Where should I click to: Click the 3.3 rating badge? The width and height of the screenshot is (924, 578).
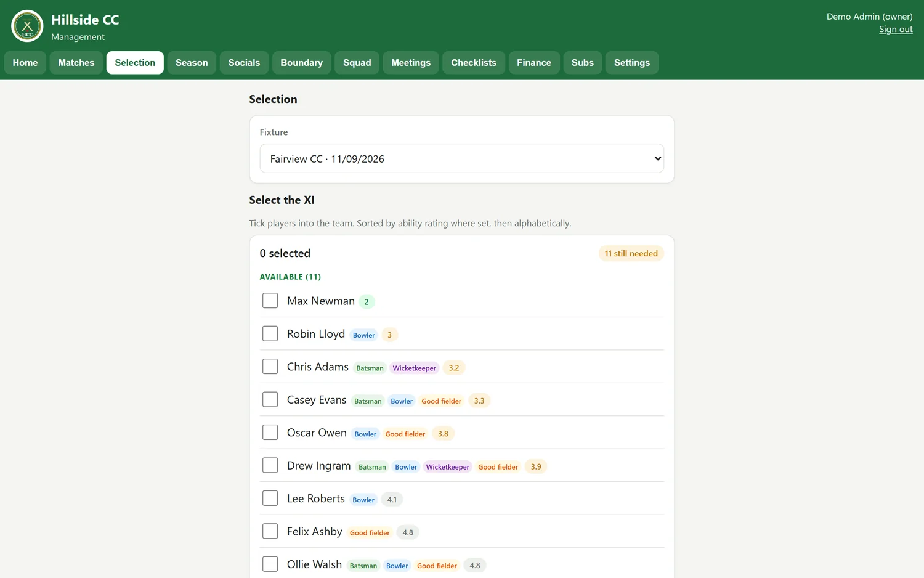(479, 401)
